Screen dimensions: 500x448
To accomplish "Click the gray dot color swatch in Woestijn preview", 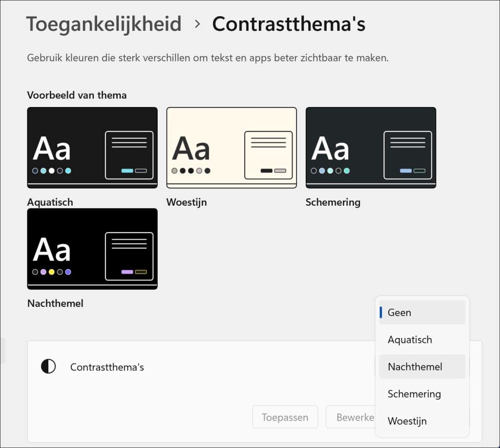I will [x=175, y=171].
